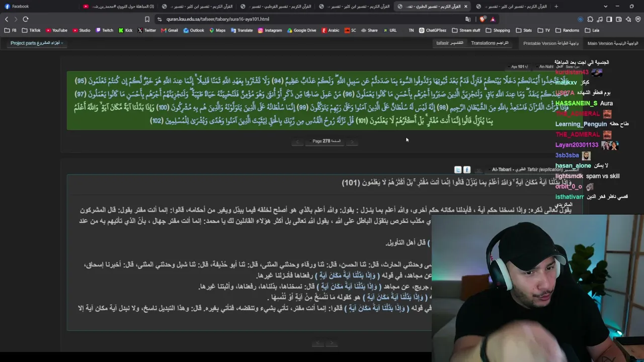Go to the previous page arrow beside Page 278
This screenshot has height=362, width=644.
coord(297,142)
